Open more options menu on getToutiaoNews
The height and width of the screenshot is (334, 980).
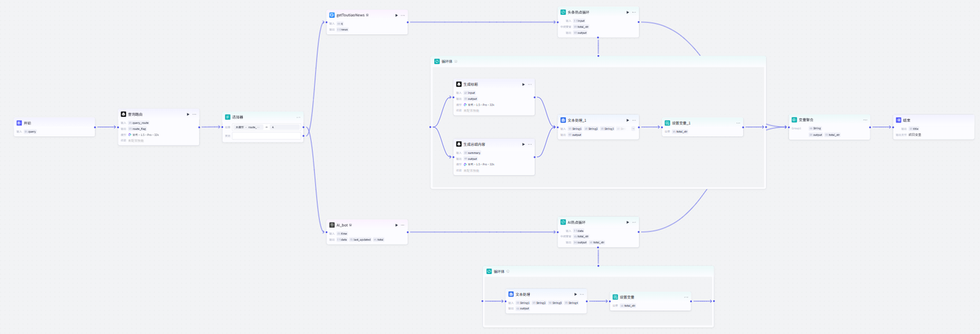click(x=403, y=15)
